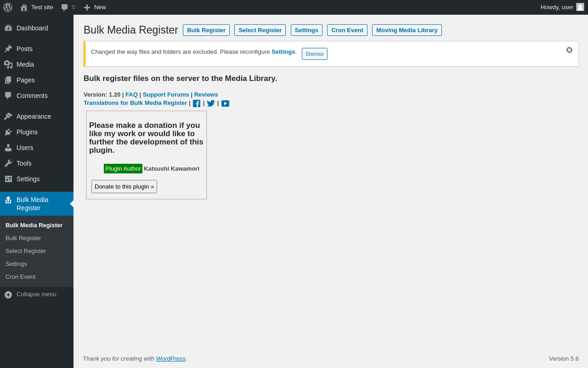
Task: Follow the Translations for Bulk Media Register link
Action: [x=136, y=103]
